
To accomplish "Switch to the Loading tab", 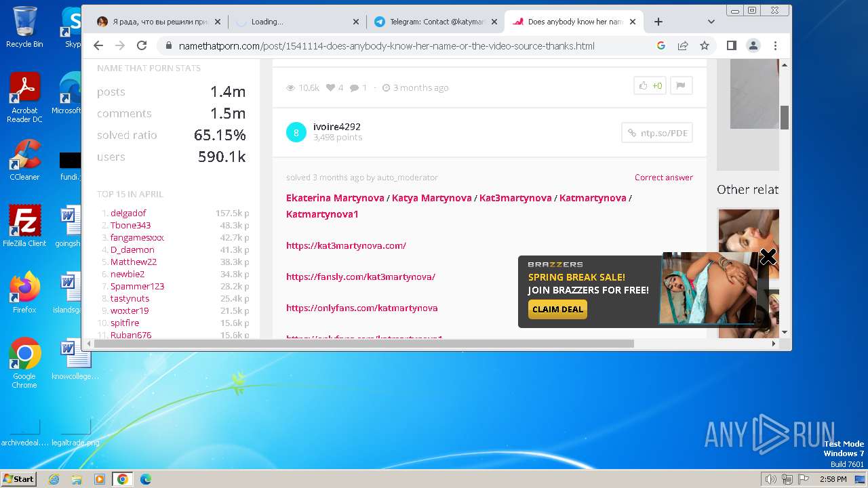I will (298, 22).
